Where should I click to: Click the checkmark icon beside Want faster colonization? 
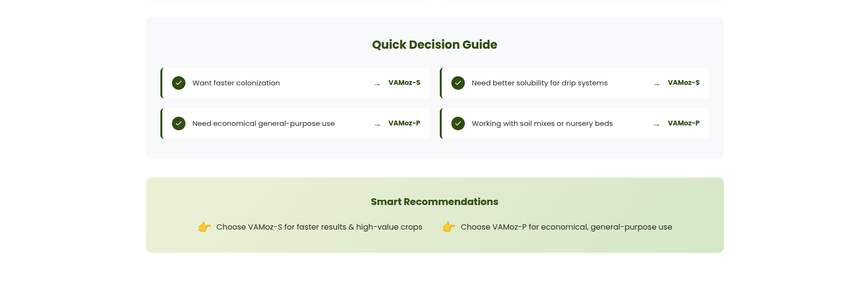179,83
